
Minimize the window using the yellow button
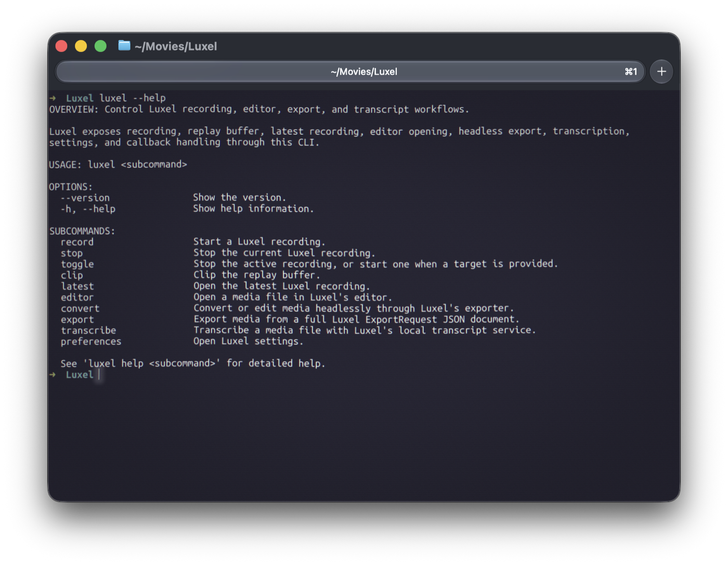coord(81,46)
